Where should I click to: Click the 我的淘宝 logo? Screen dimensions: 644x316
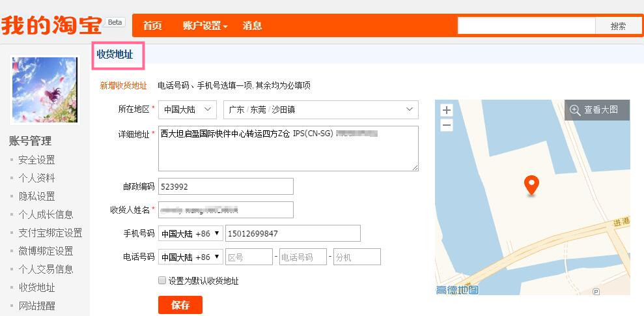(x=52, y=25)
